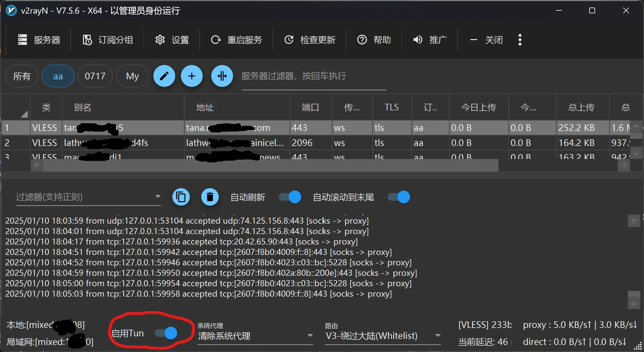Click server list scroll up arrow

tap(636, 127)
